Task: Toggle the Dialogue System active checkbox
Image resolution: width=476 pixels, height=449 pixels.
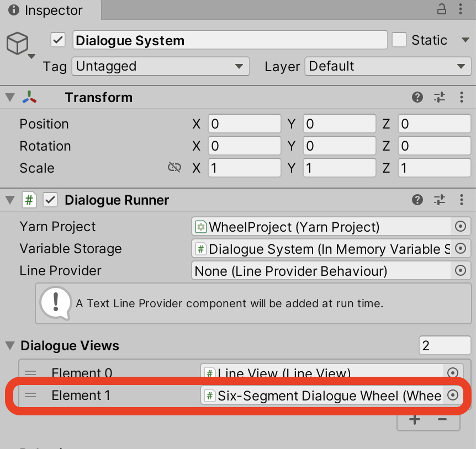Action: pos(58,40)
